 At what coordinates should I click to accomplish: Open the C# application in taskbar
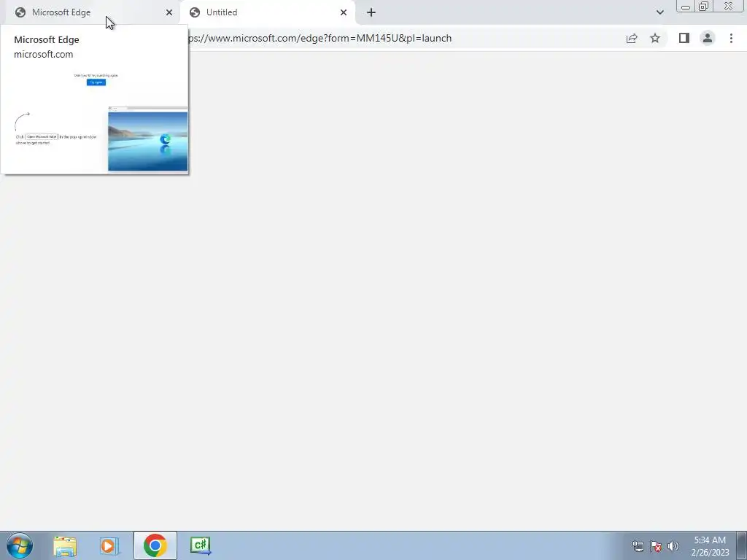tap(201, 545)
